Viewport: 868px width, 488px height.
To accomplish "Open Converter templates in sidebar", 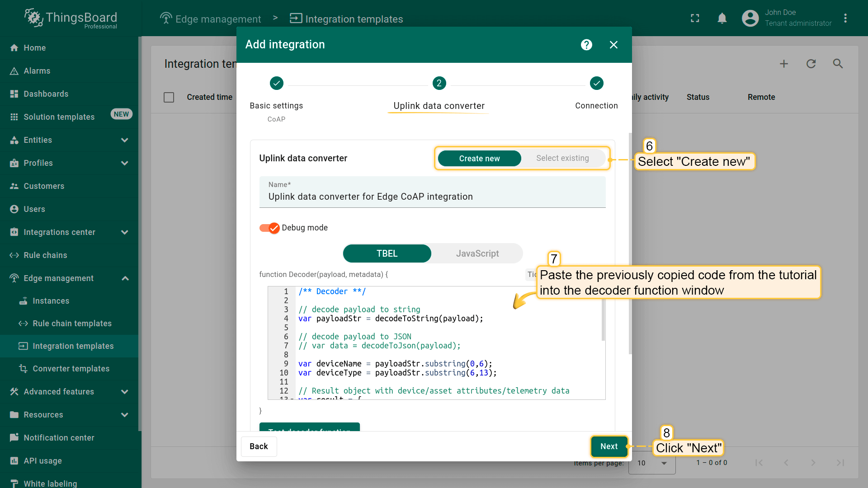I will (x=71, y=369).
